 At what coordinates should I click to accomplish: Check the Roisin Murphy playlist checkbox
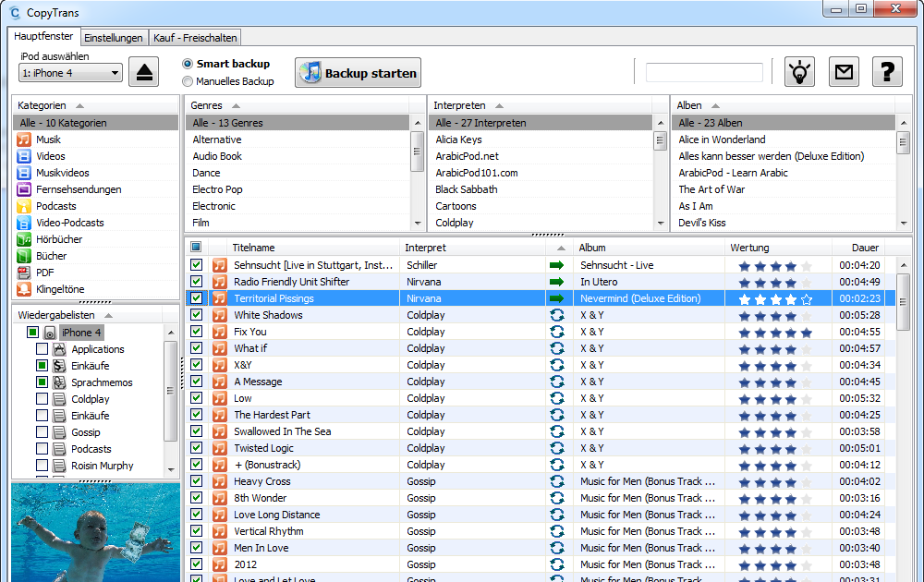[x=42, y=466]
